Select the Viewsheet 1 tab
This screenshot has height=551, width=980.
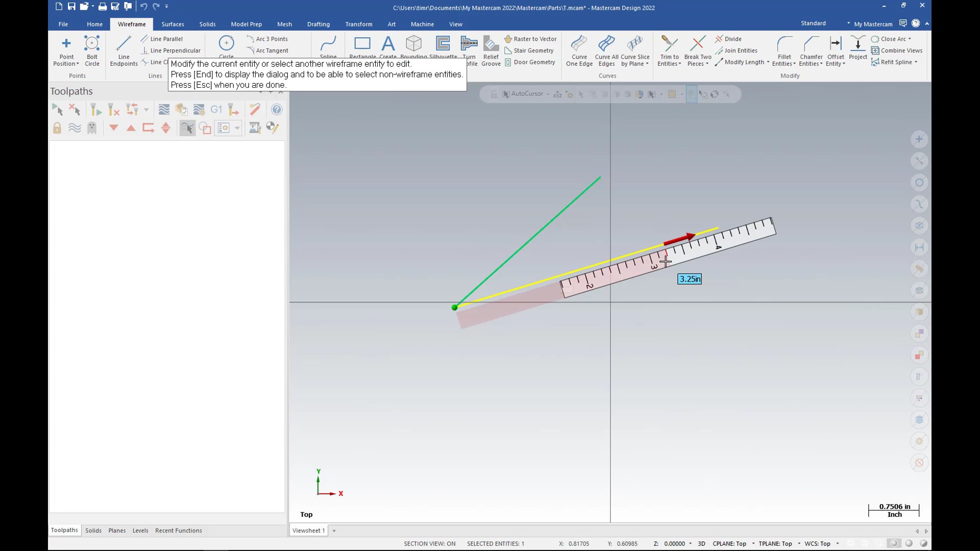pyautogui.click(x=308, y=531)
